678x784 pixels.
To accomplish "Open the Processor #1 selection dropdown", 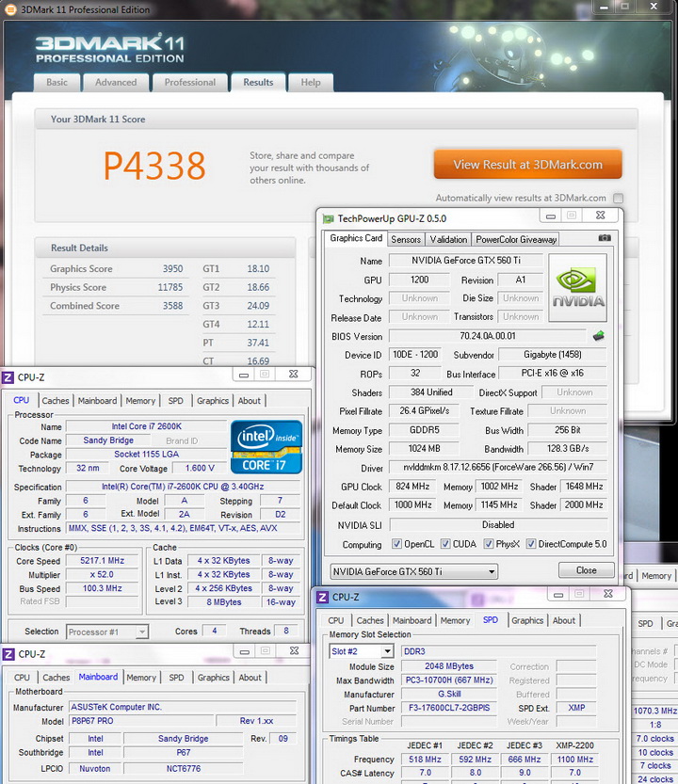I will [107, 632].
